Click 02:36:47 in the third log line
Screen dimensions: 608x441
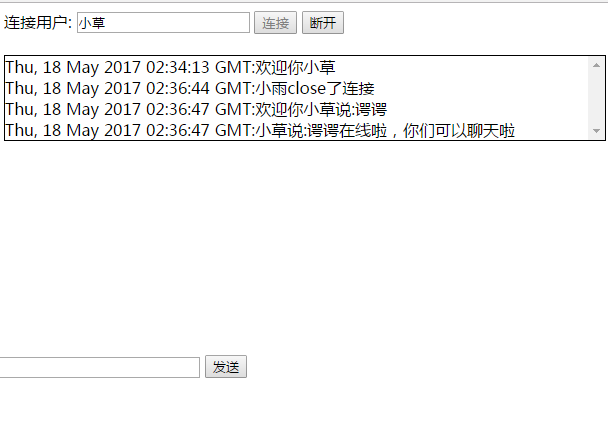(178, 109)
